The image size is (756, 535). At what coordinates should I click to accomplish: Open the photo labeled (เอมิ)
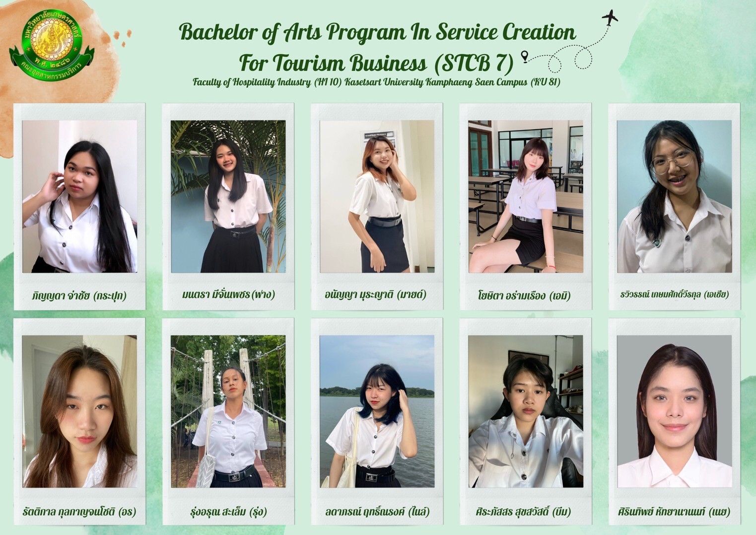coord(526,196)
